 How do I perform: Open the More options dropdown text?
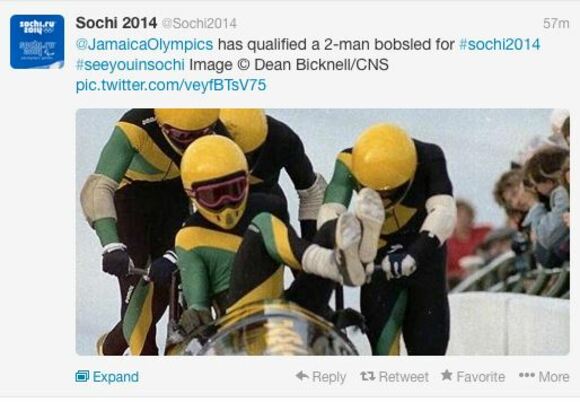554,376
